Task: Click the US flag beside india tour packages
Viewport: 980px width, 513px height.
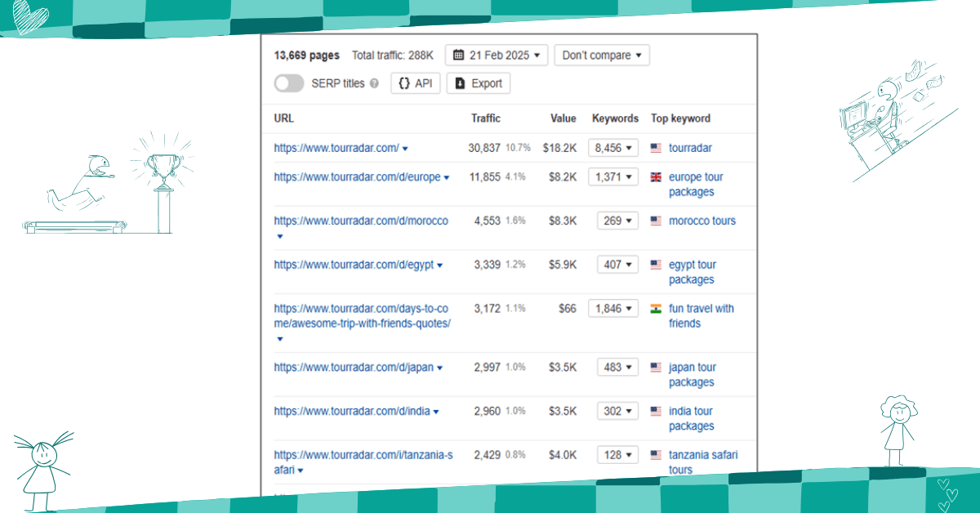Action: (x=656, y=412)
